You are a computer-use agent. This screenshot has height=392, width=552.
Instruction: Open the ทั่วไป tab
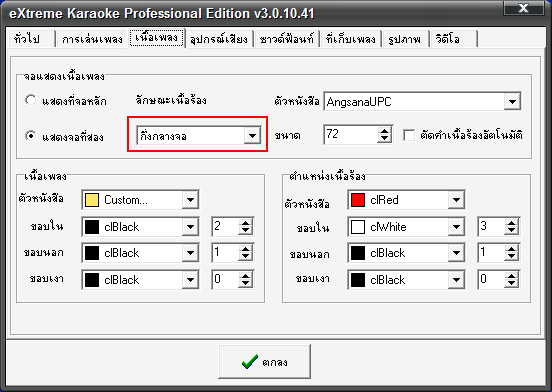coord(31,39)
